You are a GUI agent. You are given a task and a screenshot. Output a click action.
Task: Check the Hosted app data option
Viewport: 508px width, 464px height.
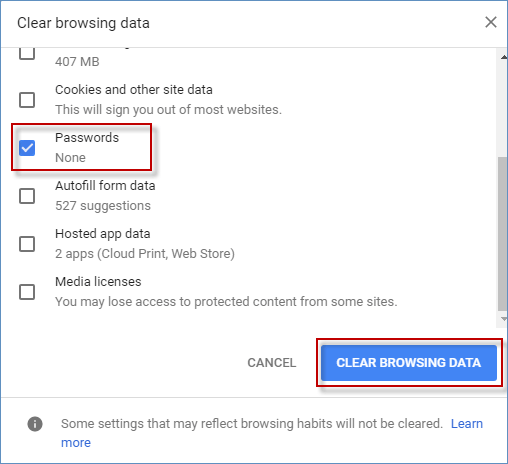pyautogui.click(x=27, y=244)
